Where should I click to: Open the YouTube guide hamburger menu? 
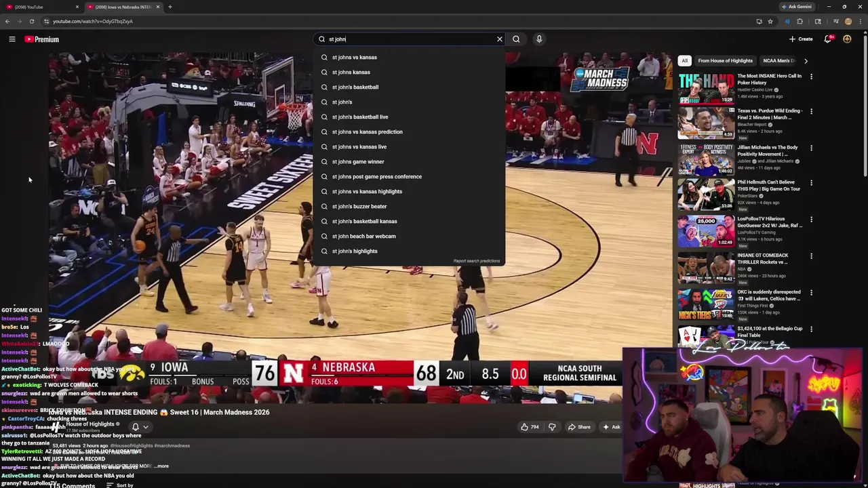click(12, 39)
